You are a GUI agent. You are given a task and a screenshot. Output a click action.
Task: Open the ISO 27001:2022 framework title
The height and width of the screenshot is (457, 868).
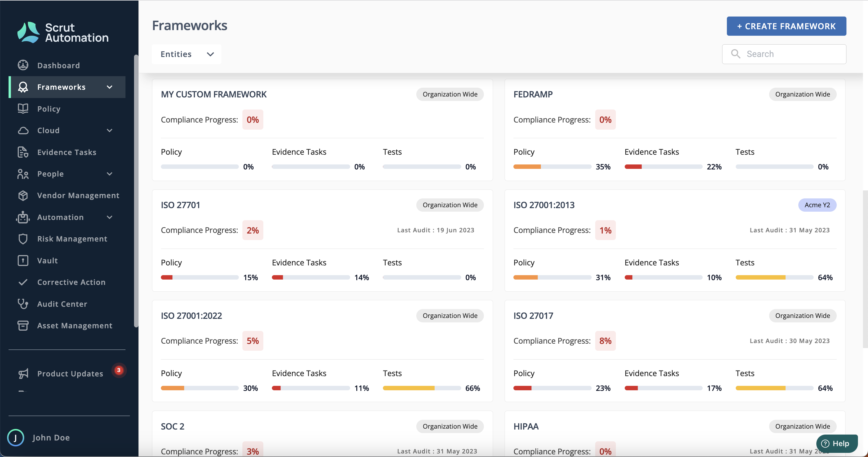pos(191,316)
